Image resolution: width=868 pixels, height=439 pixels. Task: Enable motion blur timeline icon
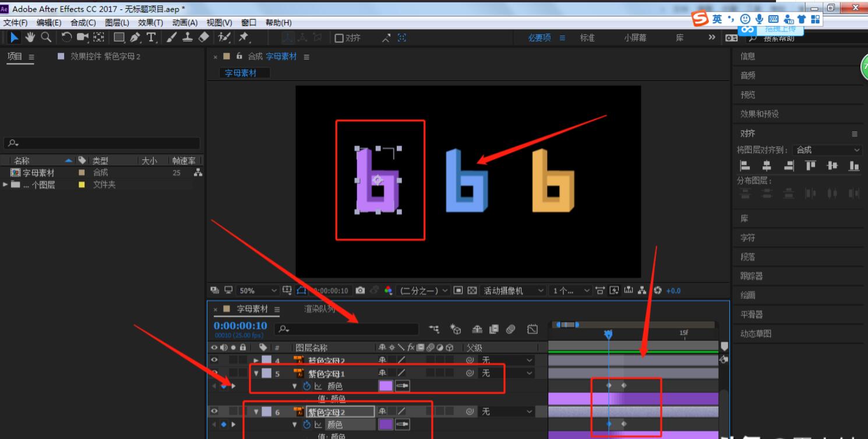pos(511,329)
